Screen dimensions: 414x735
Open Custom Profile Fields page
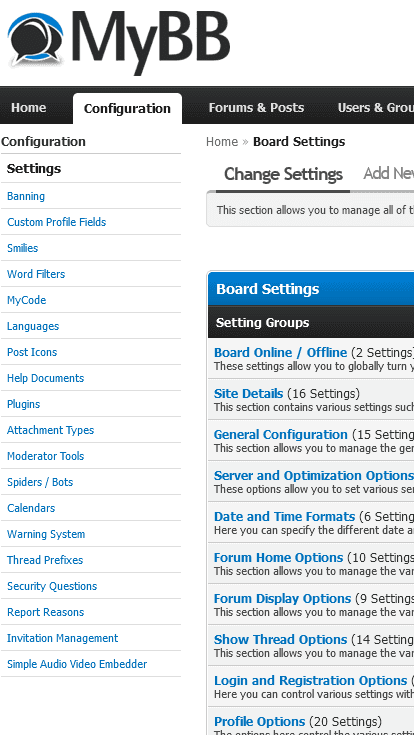click(57, 222)
